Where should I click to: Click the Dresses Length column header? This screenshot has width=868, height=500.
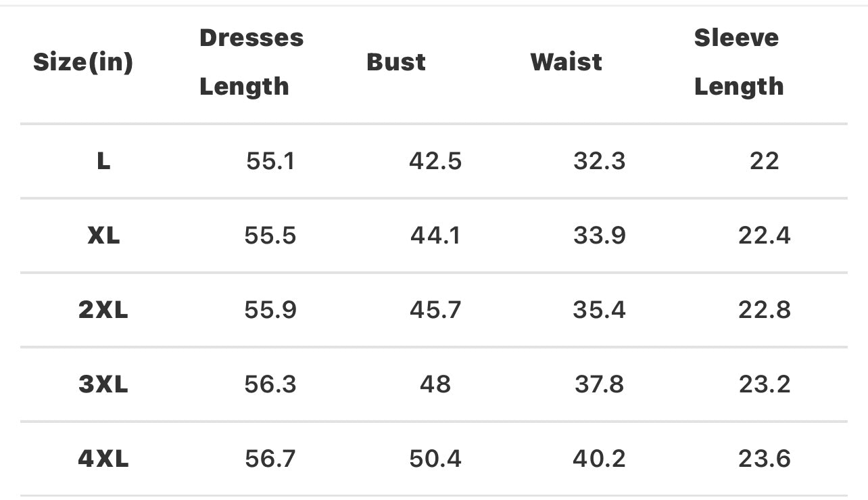[251, 62]
